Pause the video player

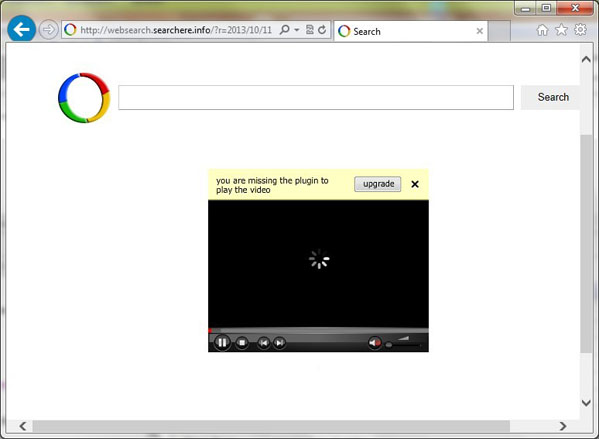tap(222, 342)
